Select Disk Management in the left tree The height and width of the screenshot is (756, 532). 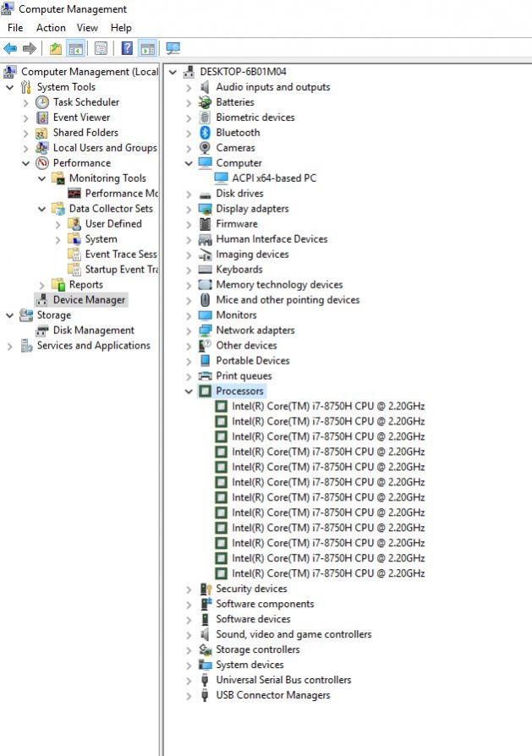coord(94,331)
